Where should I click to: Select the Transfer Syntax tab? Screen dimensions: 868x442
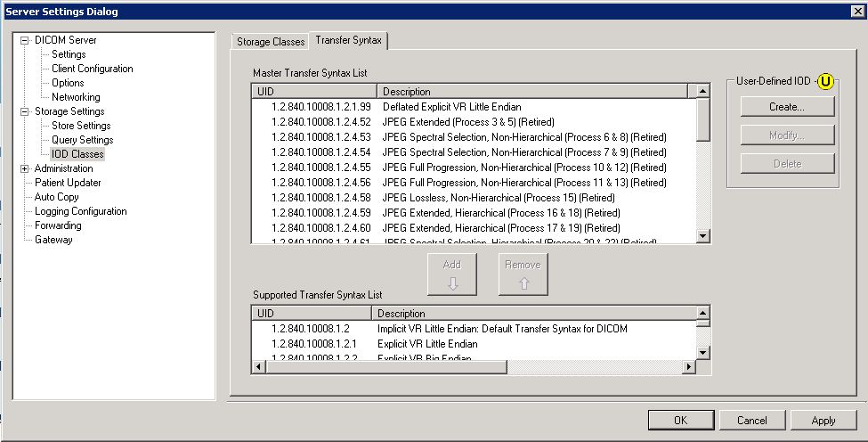[x=347, y=41]
